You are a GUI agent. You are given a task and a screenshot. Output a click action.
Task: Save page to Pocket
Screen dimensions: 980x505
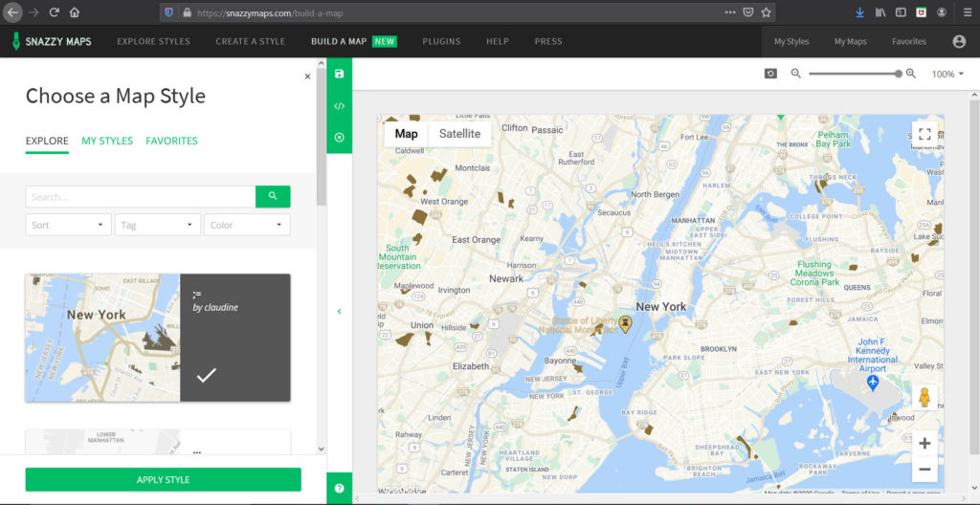(x=748, y=11)
